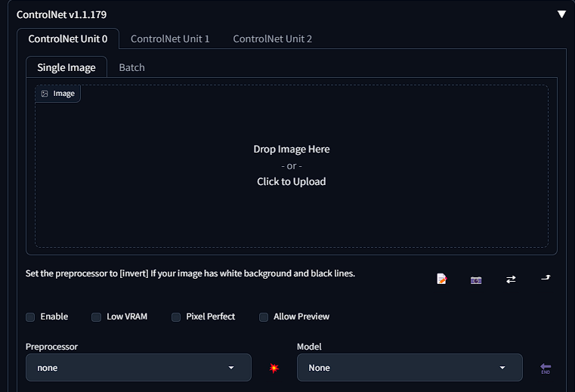Click the Model field label
Screen dimensions: 575x392
(x=309, y=347)
